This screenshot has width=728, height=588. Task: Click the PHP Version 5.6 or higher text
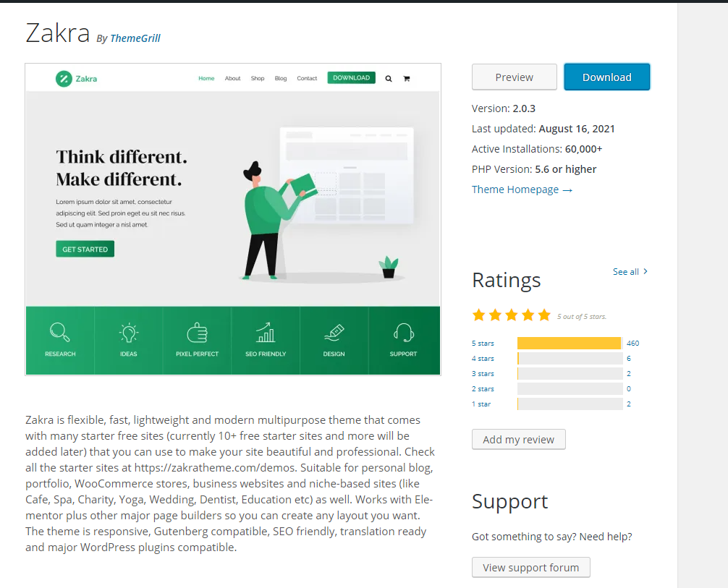point(534,169)
